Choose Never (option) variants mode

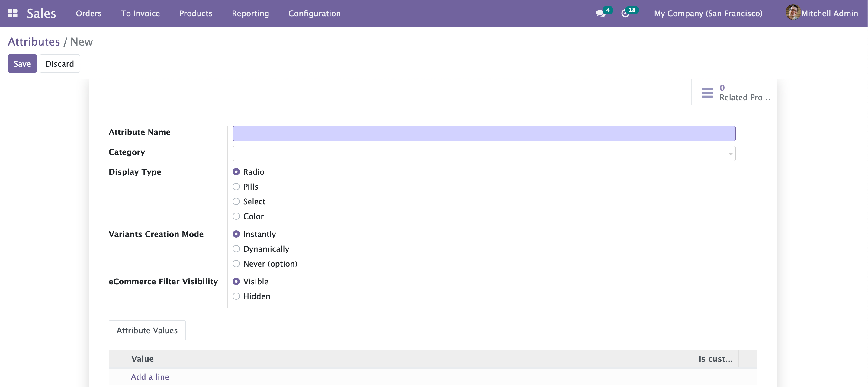(x=236, y=264)
